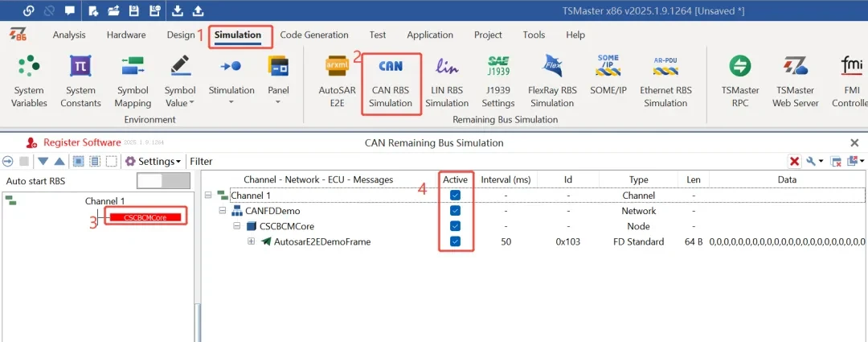
Task: Launch Ethernet RBS Simulation
Action: (665, 81)
